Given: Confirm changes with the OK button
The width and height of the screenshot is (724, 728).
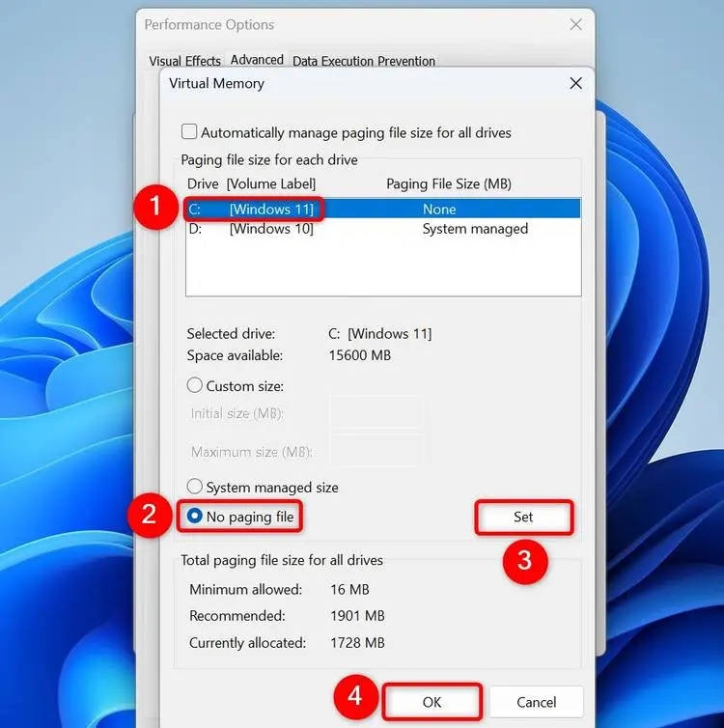Looking at the screenshot, I should click(432, 702).
